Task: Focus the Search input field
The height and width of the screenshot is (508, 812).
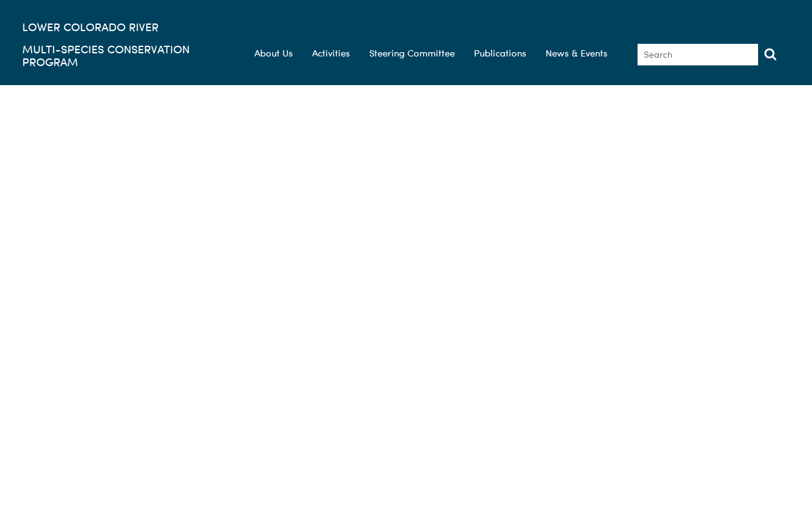Action: tap(698, 55)
